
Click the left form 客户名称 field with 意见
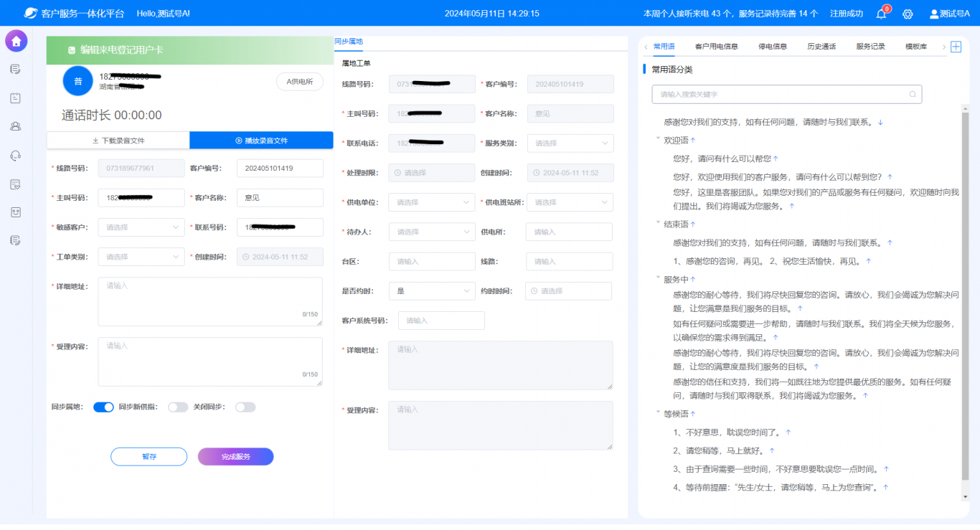point(280,198)
